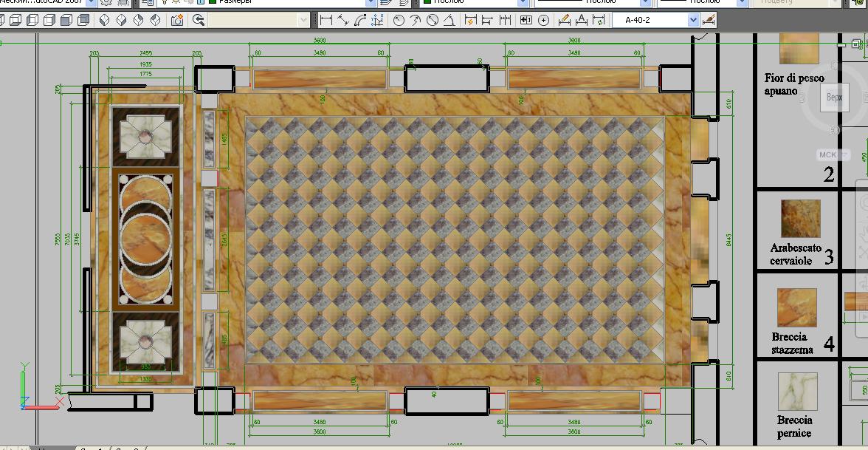Image resolution: width=868 pixels, height=450 pixels.
Task: Click the Breccia stazzema label
Action: 792,343
